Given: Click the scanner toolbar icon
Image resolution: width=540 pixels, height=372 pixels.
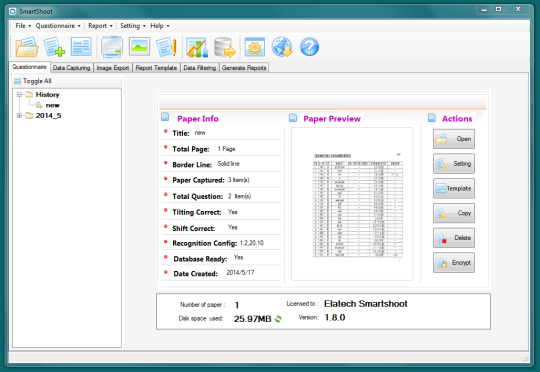Looking at the screenshot, I should pyautogui.click(x=112, y=47).
